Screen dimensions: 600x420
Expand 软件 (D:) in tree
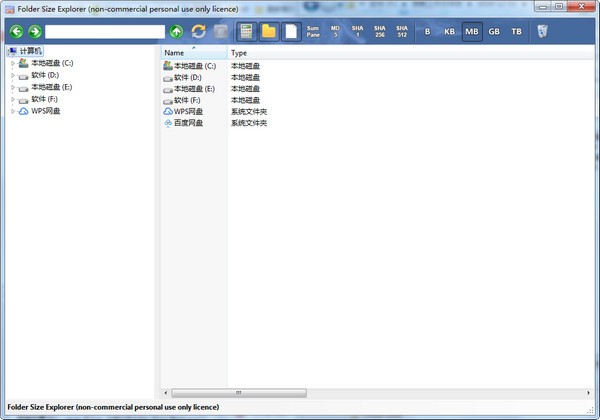click(13, 75)
